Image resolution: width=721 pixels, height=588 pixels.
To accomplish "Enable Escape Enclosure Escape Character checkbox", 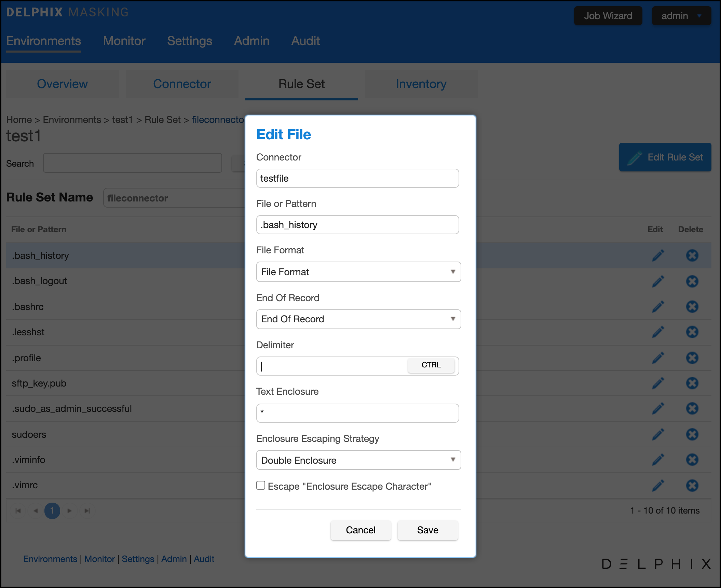I will tap(261, 485).
